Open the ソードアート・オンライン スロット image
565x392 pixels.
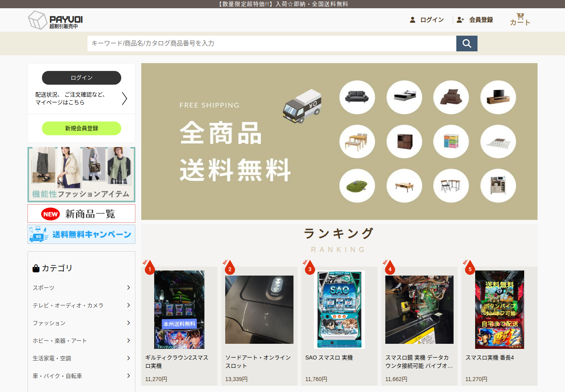click(x=259, y=310)
